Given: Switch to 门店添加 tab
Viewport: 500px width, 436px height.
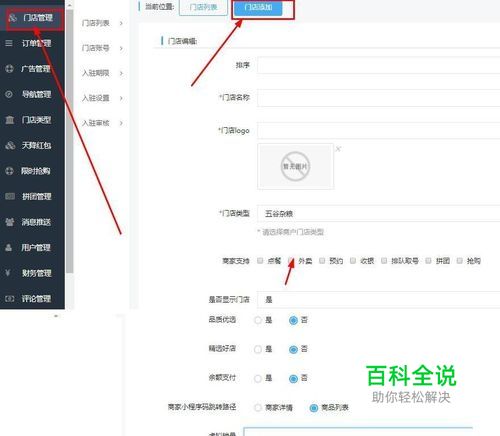Looking at the screenshot, I should [x=258, y=7].
